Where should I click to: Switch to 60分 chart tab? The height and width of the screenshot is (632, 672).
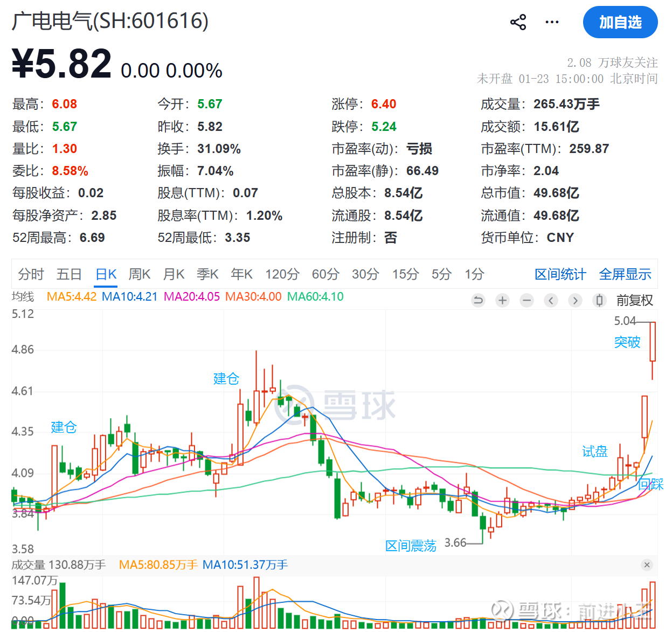click(325, 274)
